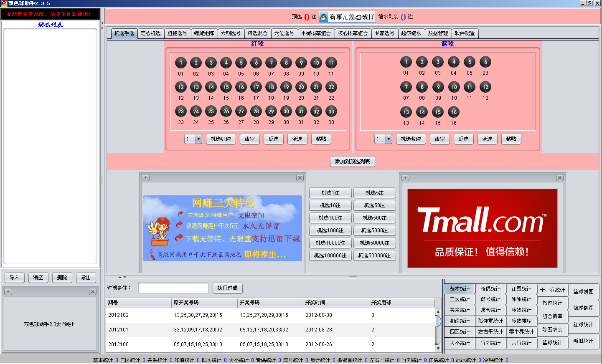Click 机选蓝球 button

tap(411, 139)
